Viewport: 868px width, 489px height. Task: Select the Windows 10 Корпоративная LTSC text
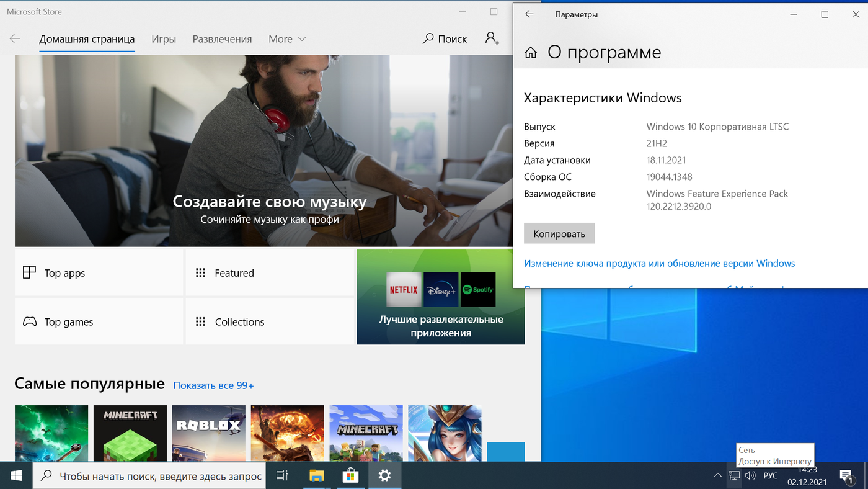(717, 127)
